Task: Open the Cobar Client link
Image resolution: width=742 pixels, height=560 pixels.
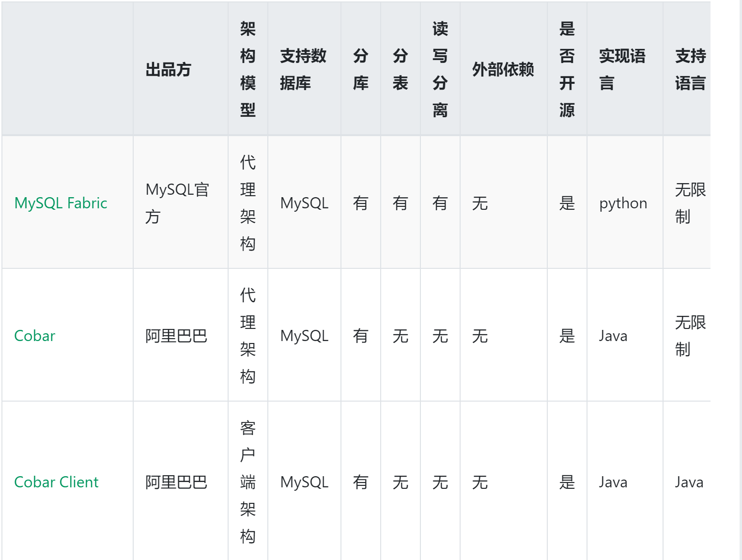Action: point(56,482)
